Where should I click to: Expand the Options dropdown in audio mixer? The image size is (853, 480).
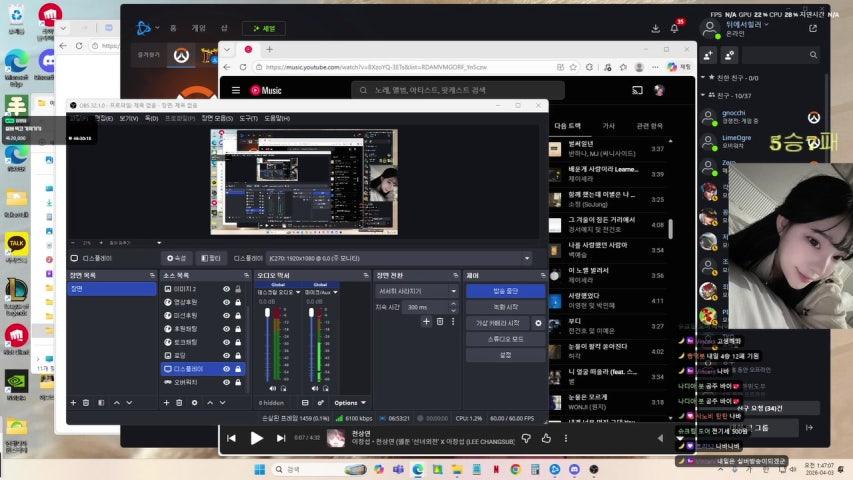[x=347, y=402]
